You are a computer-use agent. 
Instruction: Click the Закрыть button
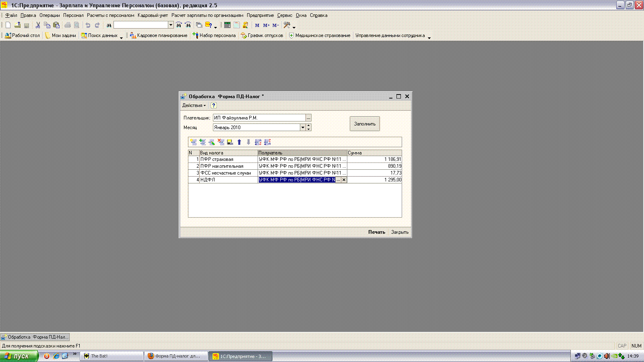(x=400, y=232)
